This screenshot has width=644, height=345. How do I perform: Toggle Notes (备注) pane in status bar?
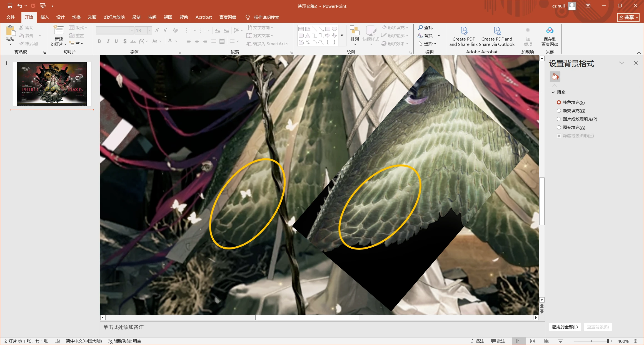click(477, 341)
